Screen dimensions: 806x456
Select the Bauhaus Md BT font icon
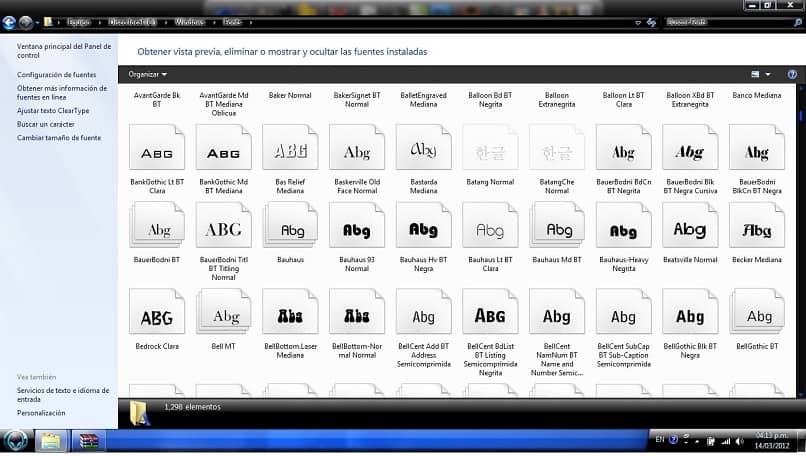click(557, 225)
